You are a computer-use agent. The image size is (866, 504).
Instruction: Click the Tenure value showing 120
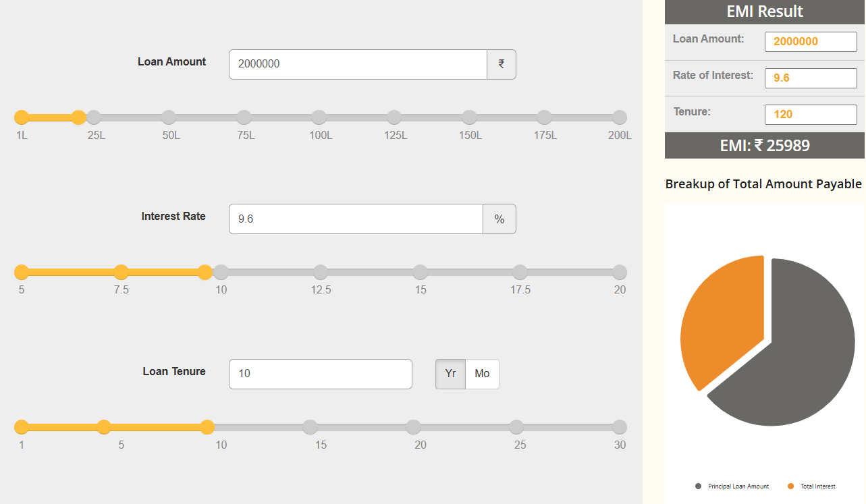(810, 114)
